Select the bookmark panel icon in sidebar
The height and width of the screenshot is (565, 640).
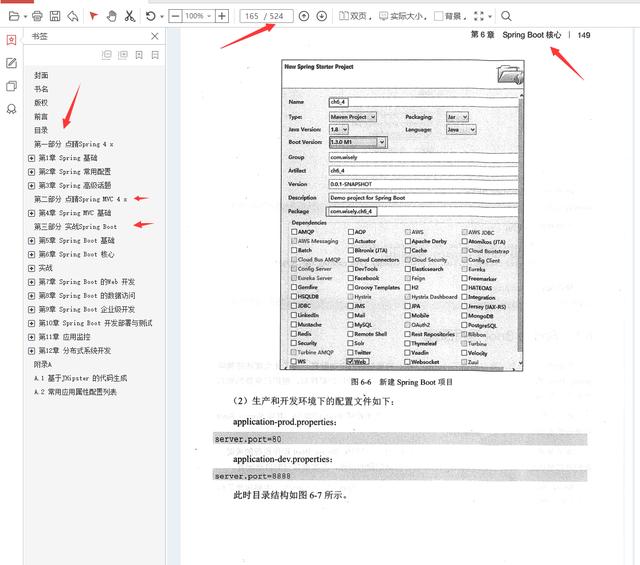(11, 40)
